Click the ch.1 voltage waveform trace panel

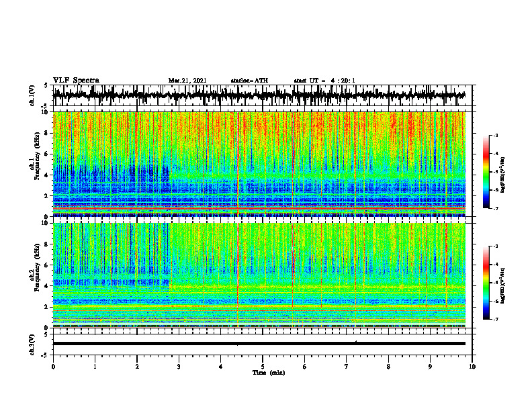(263, 95)
